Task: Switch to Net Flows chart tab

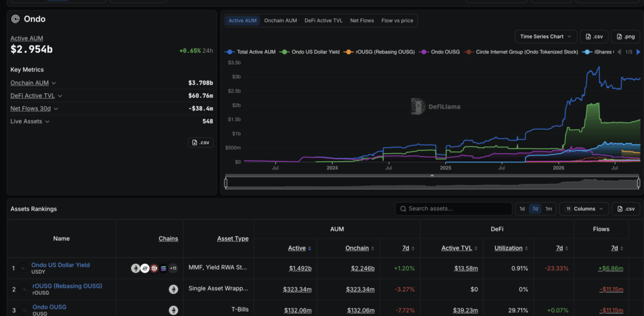Action: point(362,21)
